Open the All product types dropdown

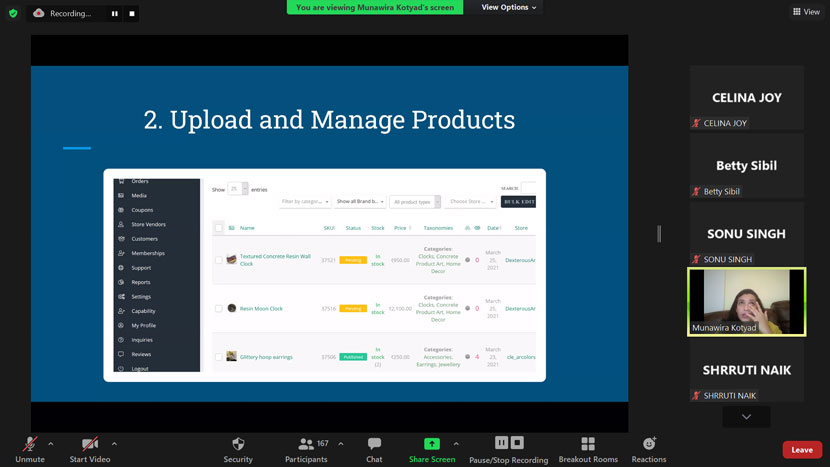pos(415,202)
